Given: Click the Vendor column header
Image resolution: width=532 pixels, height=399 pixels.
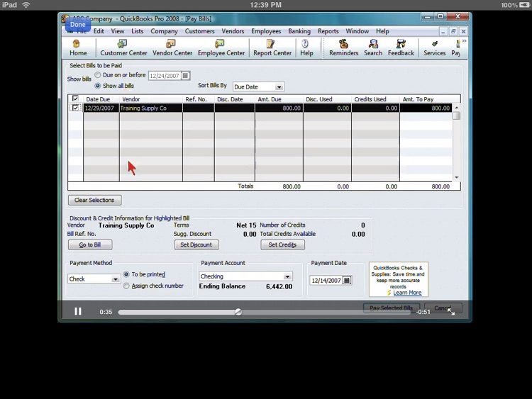Looking at the screenshot, I should (x=150, y=99).
